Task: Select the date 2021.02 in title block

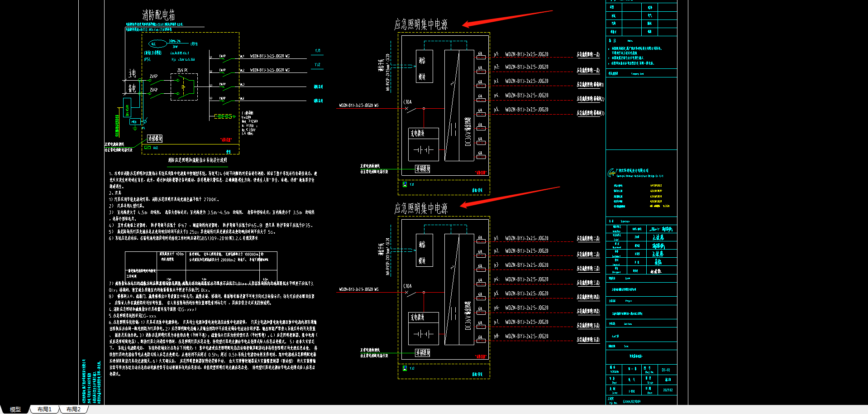Action: [668, 390]
